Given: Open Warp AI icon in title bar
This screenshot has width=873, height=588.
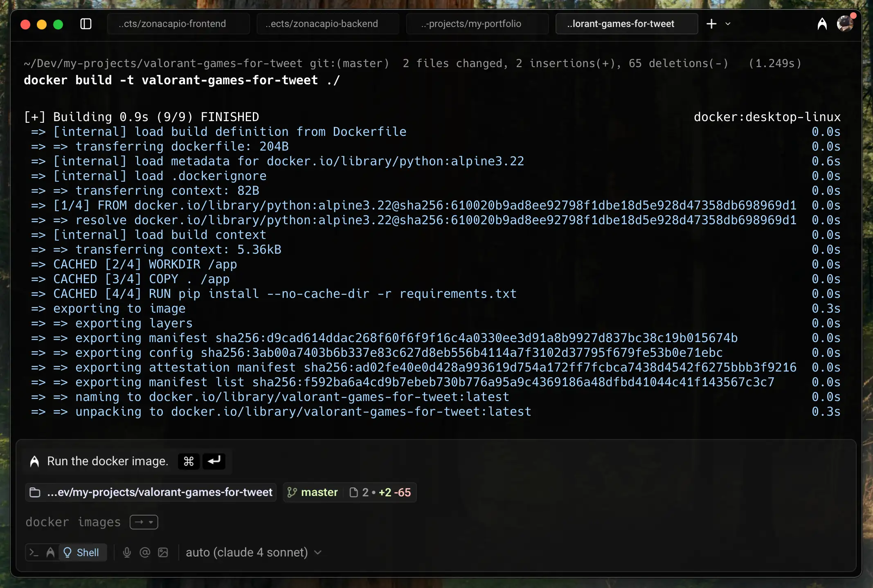Looking at the screenshot, I should coord(822,24).
